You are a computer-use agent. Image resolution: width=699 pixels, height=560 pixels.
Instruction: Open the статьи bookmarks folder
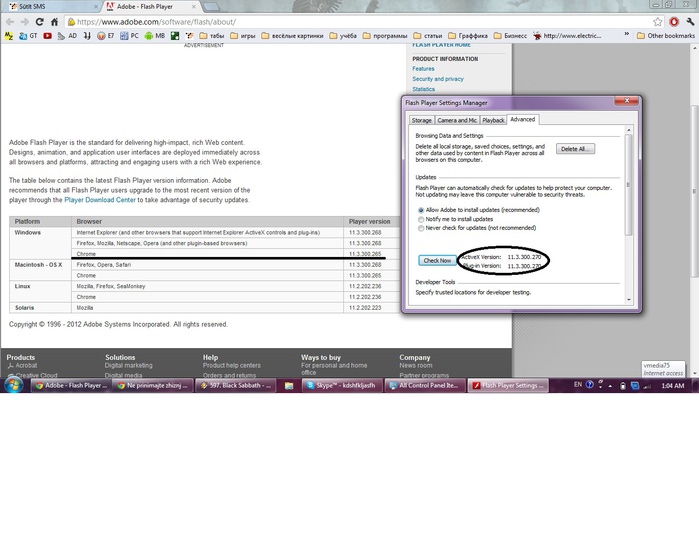(428, 36)
